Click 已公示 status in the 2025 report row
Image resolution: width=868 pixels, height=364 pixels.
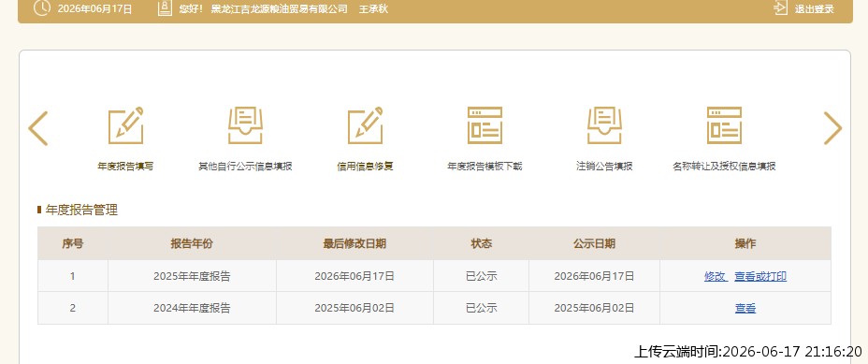point(481,276)
